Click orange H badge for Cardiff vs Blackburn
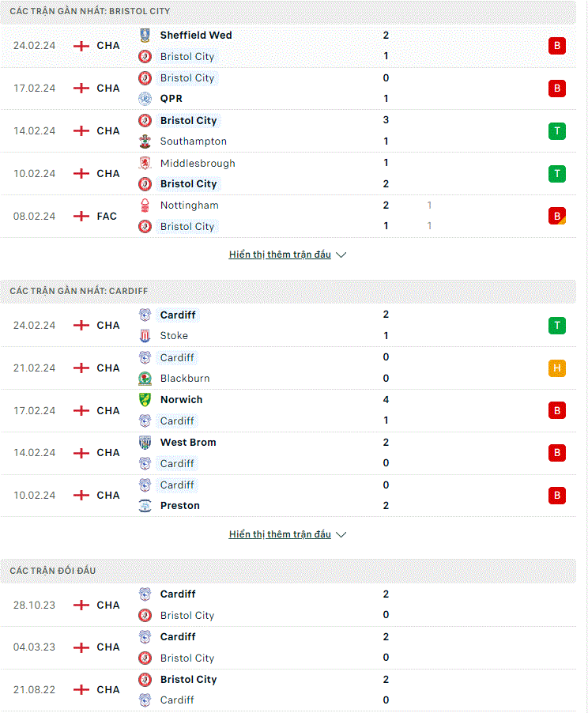 (x=556, y=368)
